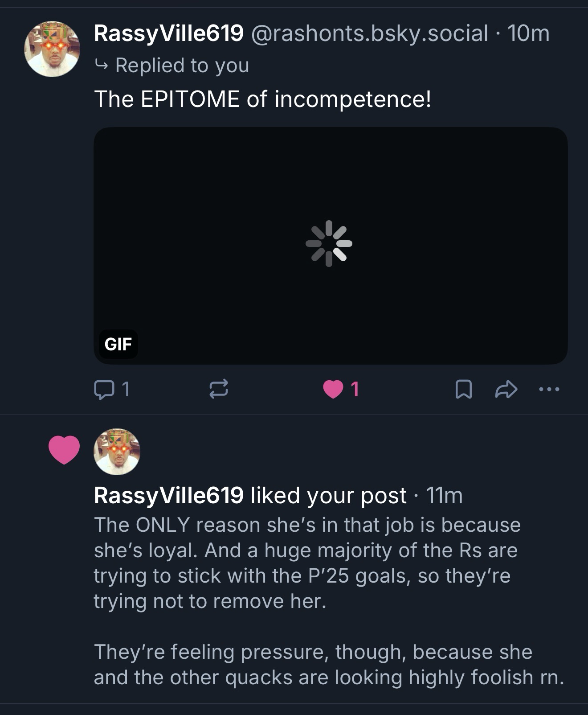
Task: Repost the EPITOME of incompetence post
Action: coord(218,389)
